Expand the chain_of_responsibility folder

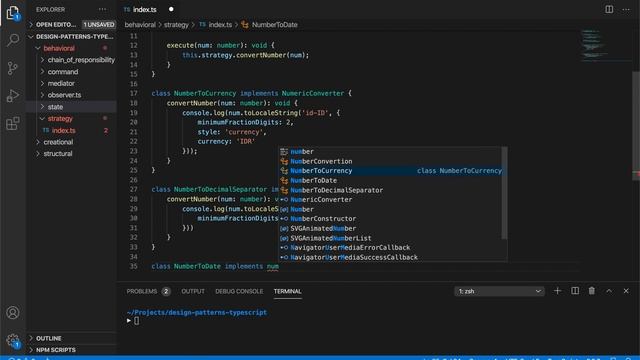(x=71, y=60)
